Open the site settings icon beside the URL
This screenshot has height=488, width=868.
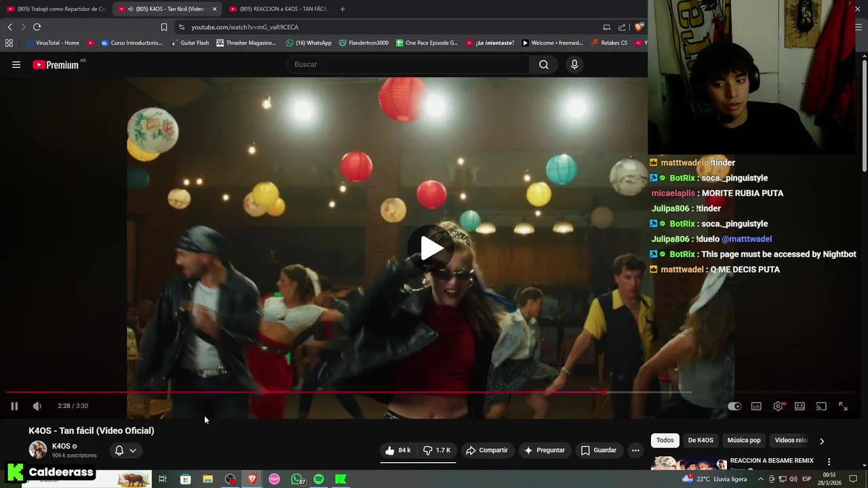coord(181,27)
